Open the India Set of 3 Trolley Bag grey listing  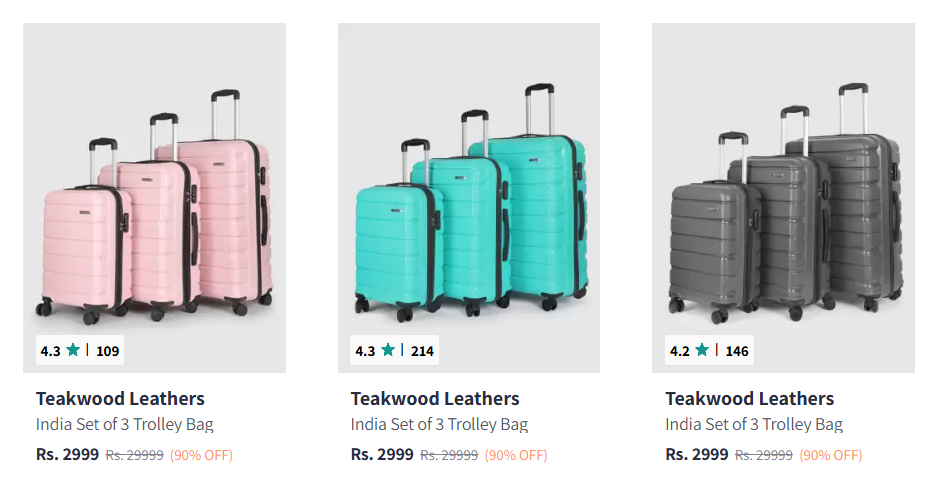coord(754,425)
